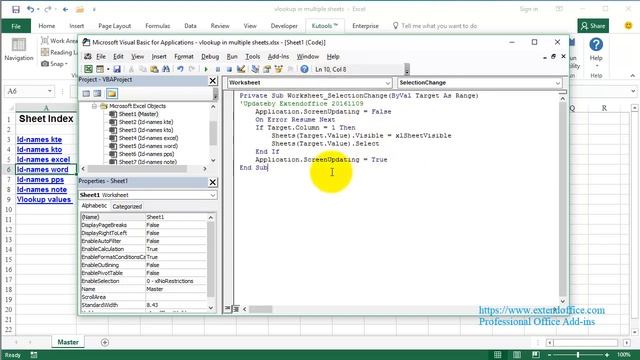Run the macro with the green play icon
The image size is (640, 360).
[206, 69]
